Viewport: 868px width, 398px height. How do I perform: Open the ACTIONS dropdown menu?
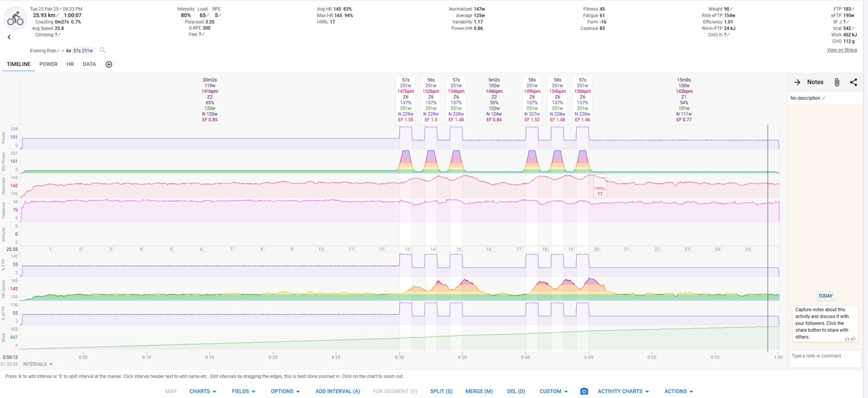click(x=679, y=391)
